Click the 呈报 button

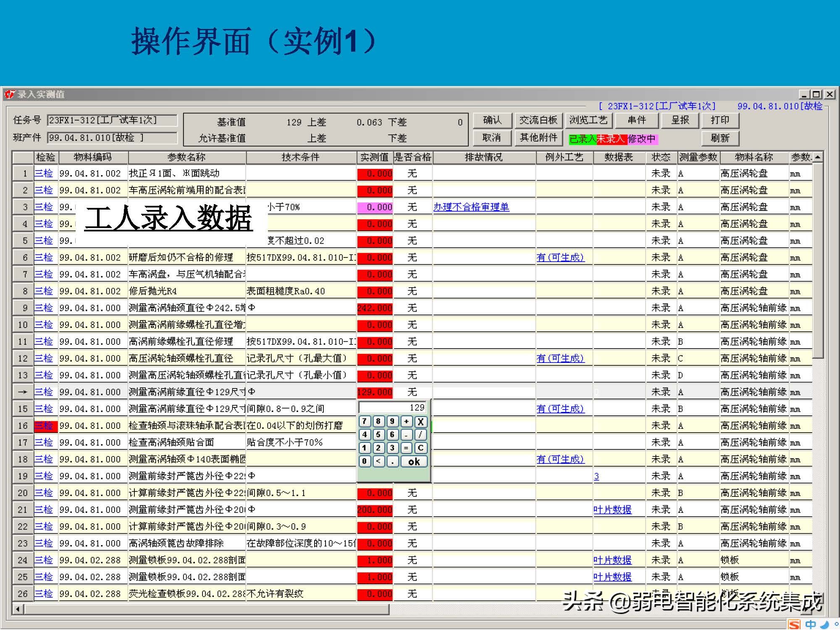click(680, 121)
